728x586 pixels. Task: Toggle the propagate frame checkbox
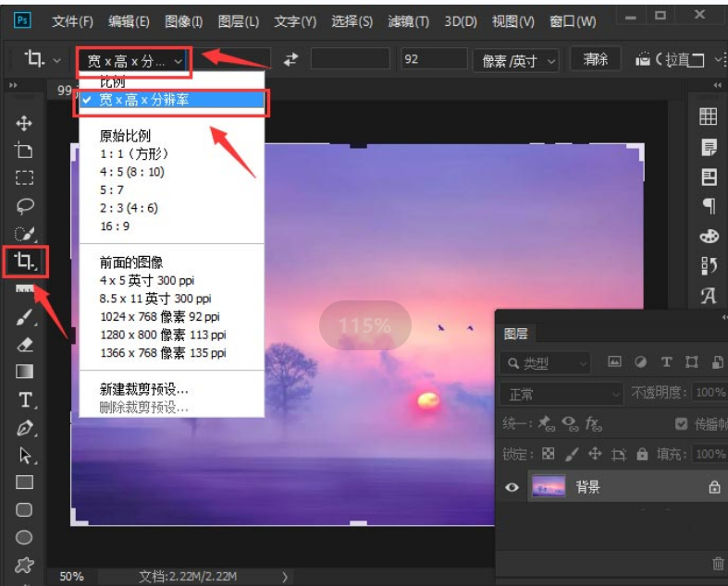tap(681, 423)
